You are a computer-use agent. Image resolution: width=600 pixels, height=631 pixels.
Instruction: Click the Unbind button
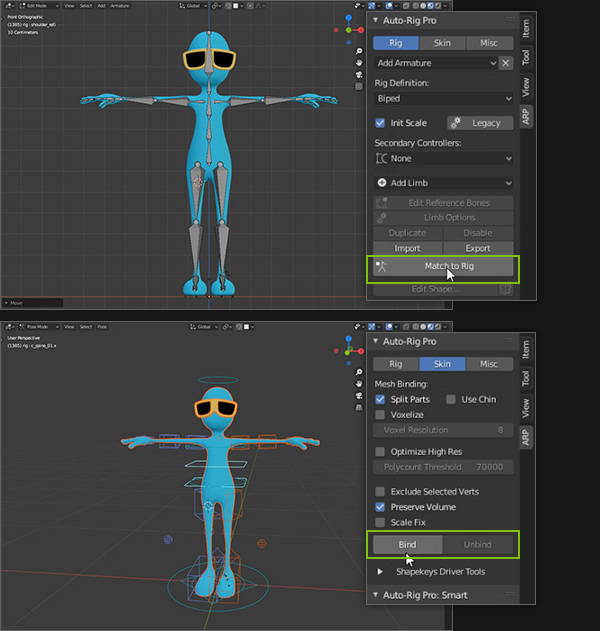[x=478, y=544]
